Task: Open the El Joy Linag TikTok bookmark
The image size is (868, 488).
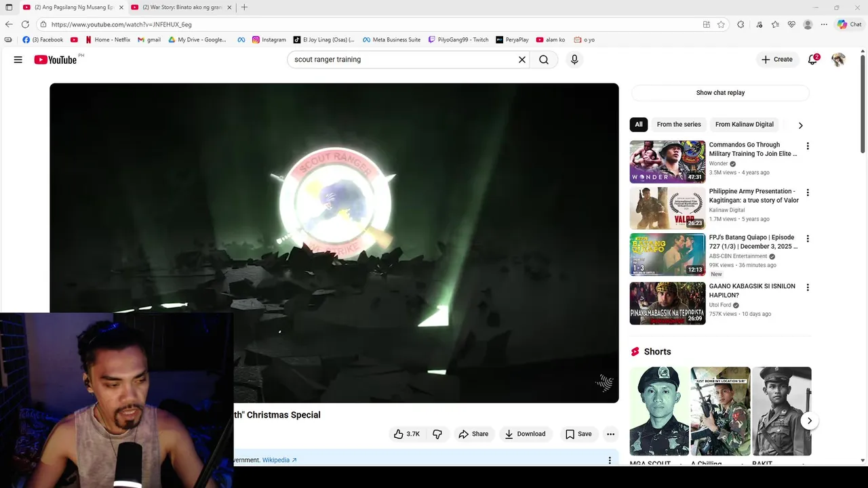Action: click(x=323, y=40)
